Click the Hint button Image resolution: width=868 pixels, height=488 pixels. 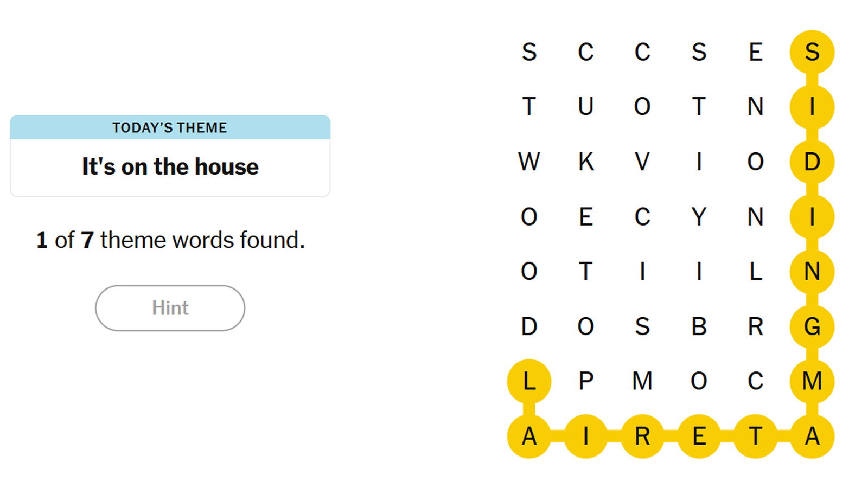pos(170,308)
